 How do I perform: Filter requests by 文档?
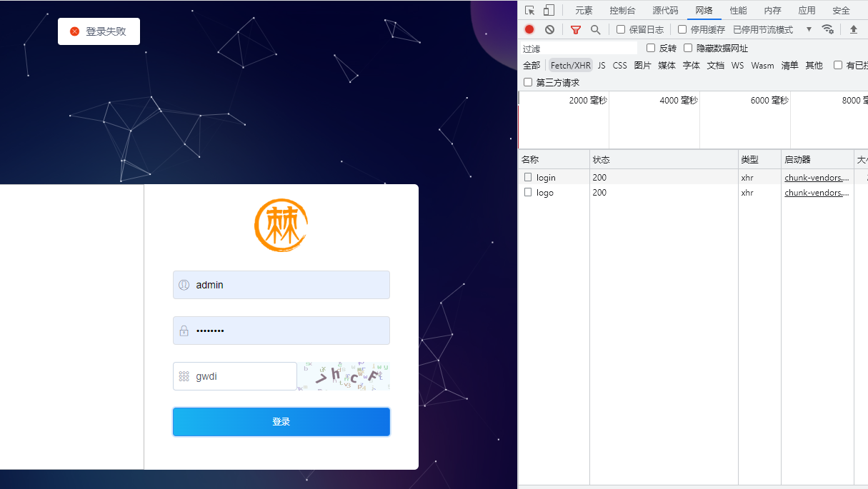[x=715, y=65]
